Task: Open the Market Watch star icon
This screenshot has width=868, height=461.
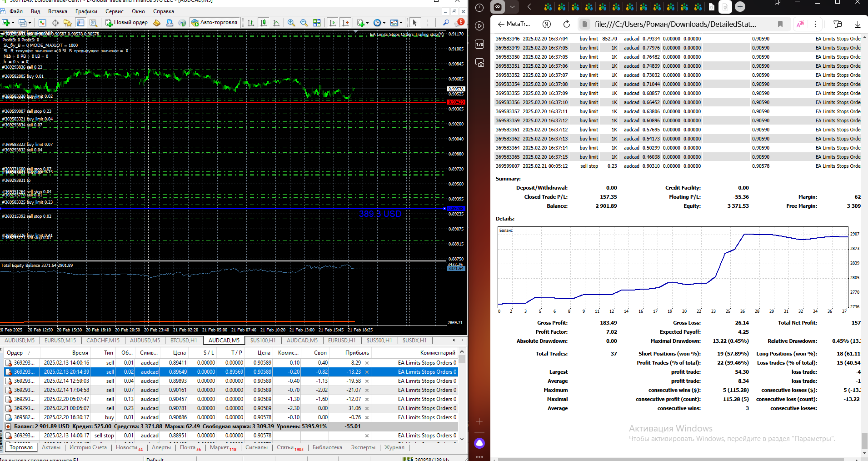Action: pyautogui.click(x=68, y=23)
